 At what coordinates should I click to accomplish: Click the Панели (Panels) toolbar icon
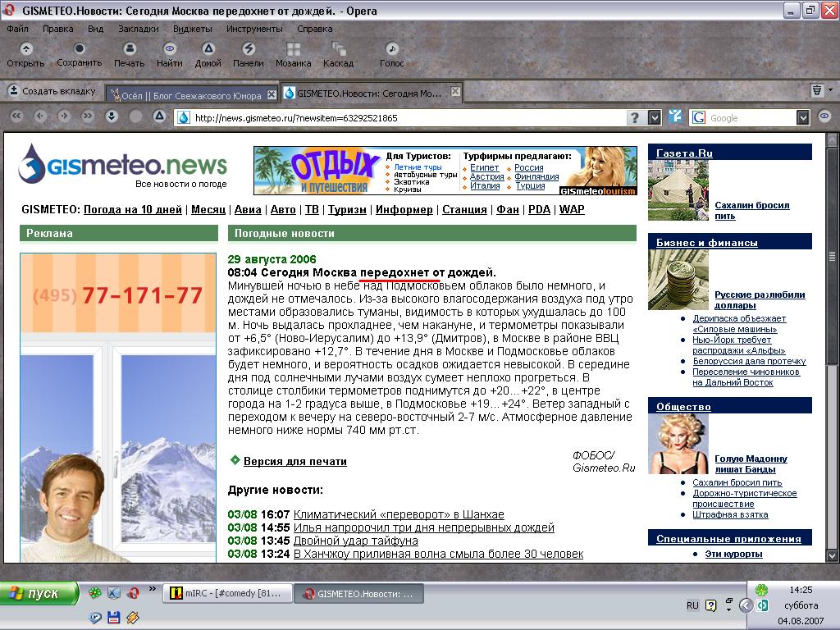click(248, 54)
